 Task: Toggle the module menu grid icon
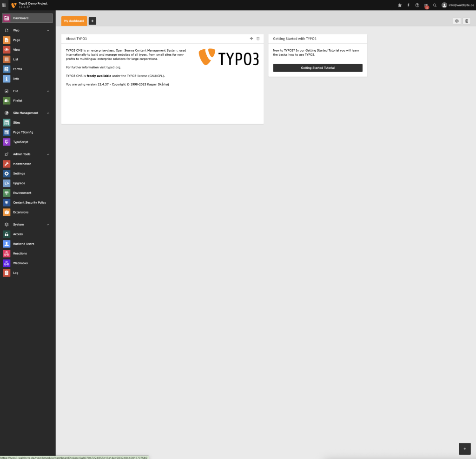point(4,5)
